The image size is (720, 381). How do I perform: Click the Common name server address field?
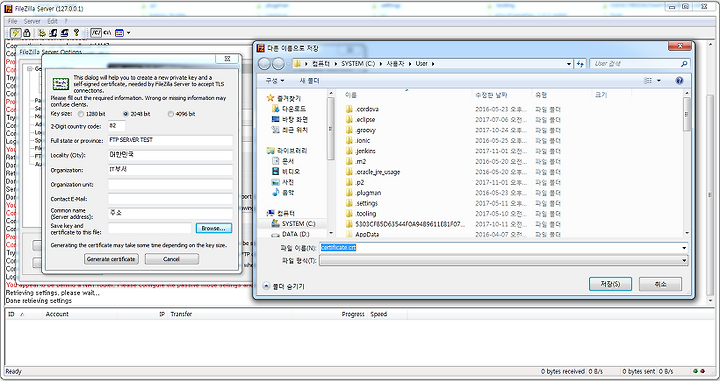coord(170,213)
